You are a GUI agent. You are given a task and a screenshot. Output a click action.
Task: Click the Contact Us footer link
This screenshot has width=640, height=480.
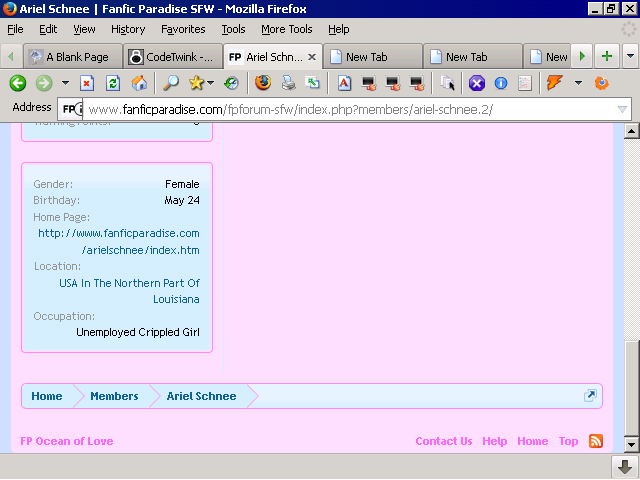pyautogui.click(x=444, y=441)
